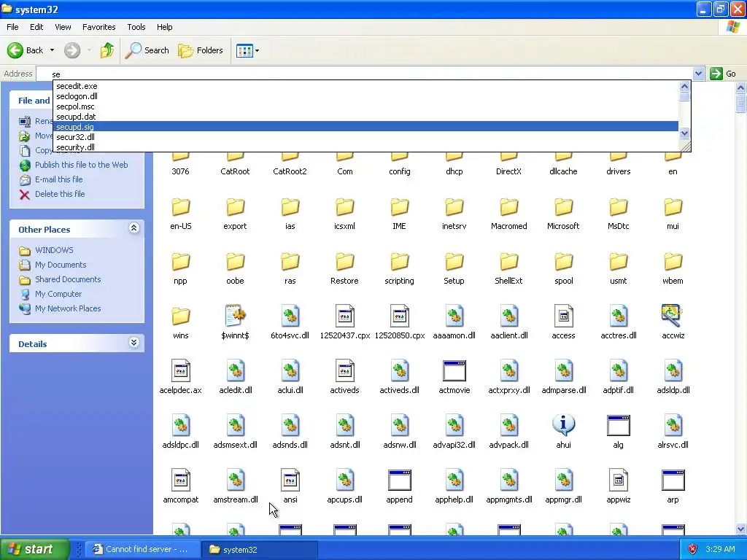Viewport: 747px width, 560px height.
Task: Select the oobe folder icon
Action: tap(236, 262)
